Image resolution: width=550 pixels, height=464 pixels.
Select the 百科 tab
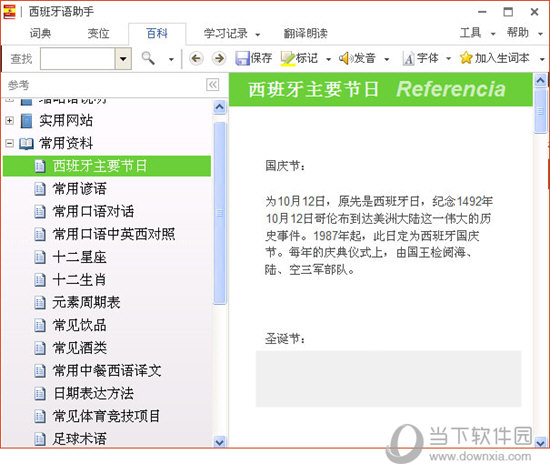point(157,34)
